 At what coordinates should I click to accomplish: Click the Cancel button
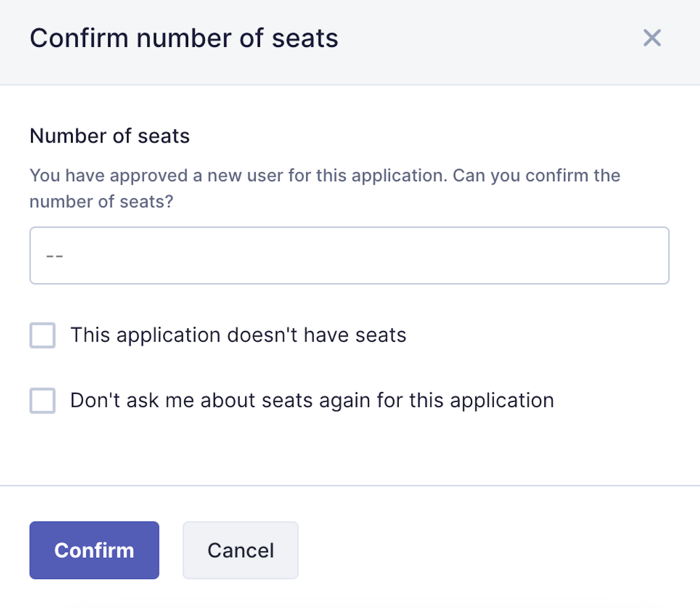[x=240, y=550]
